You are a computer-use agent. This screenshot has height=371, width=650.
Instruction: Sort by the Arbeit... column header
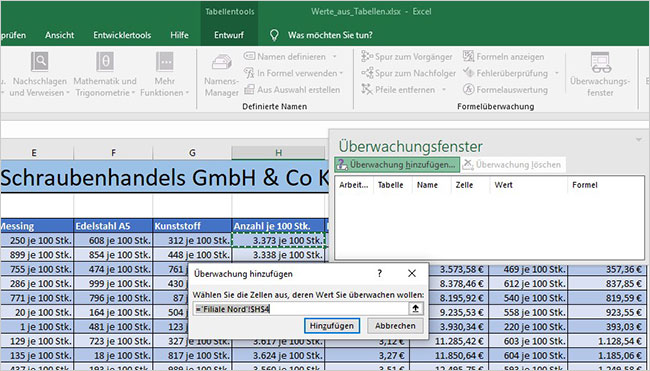tap(354, 185)
